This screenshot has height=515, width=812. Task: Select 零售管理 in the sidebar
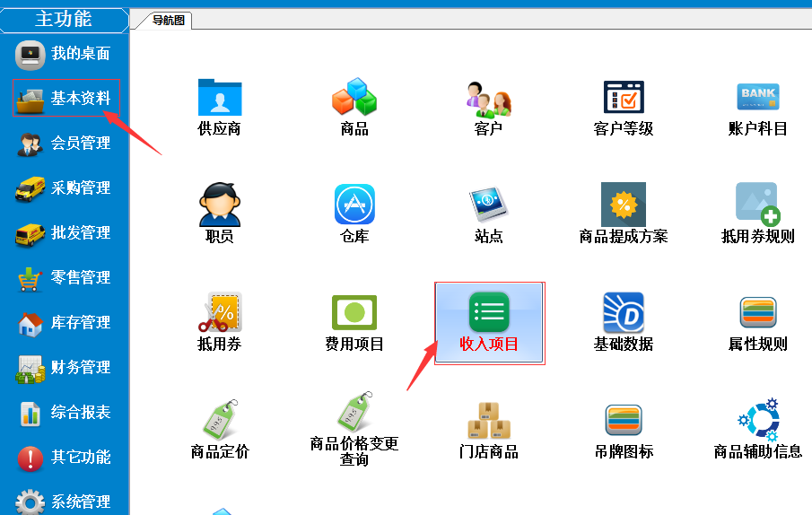pyautogui.click(x=63, y=278)
